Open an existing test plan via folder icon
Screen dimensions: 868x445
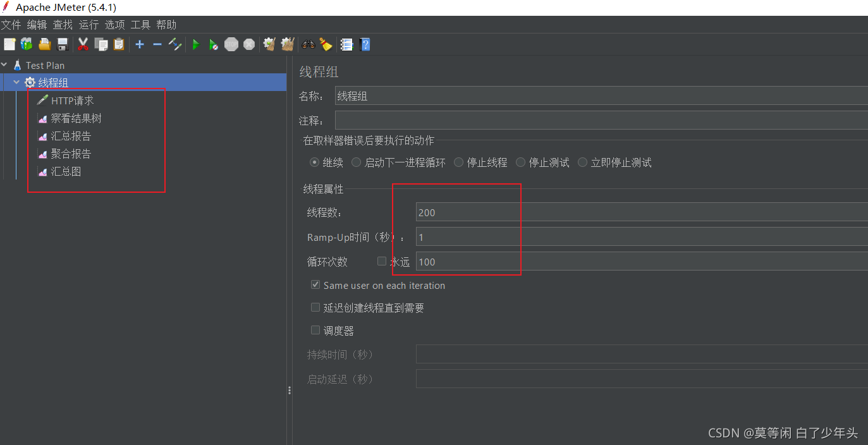(x=44, y=44)
